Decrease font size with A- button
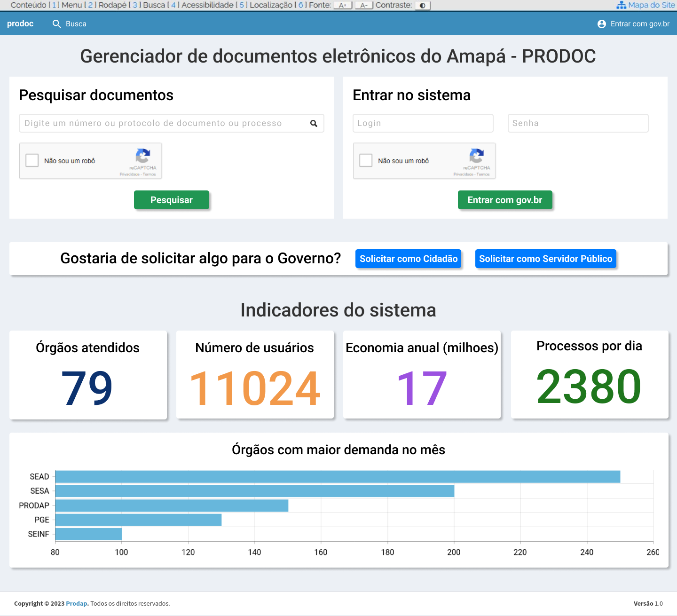 pos(364,5)
